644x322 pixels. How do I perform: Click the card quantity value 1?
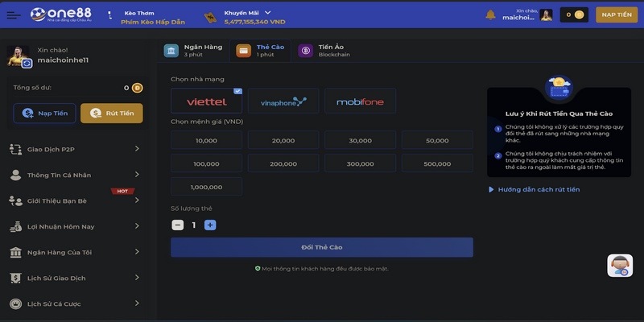194,225
